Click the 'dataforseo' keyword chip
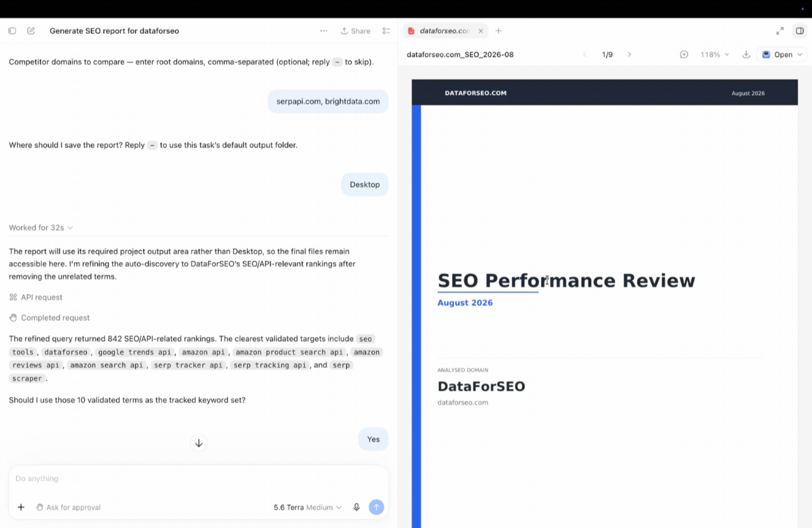Screen dimensions: 812x528 click(66, 352)
